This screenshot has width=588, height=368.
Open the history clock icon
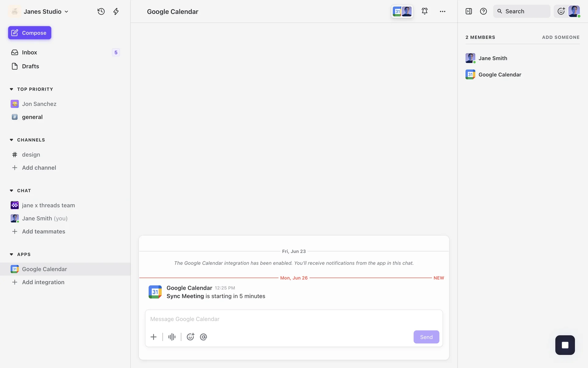(101, 11)
